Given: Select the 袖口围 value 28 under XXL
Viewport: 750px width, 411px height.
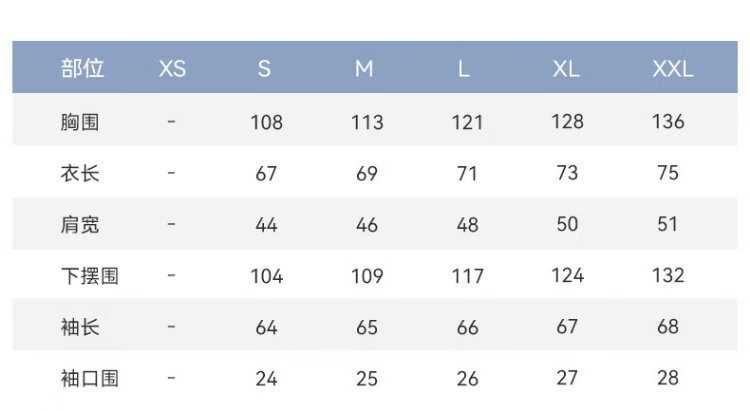Looking at the screenshot, I should (x=668, y=378).
